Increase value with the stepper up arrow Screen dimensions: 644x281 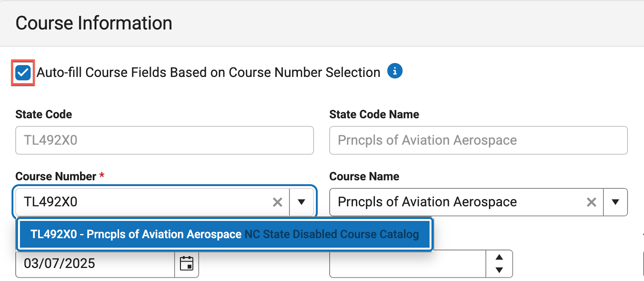tap(499, 258)
